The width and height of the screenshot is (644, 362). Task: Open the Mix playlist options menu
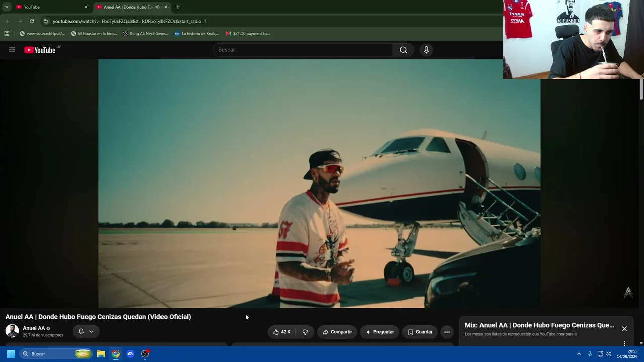(624, 343)
